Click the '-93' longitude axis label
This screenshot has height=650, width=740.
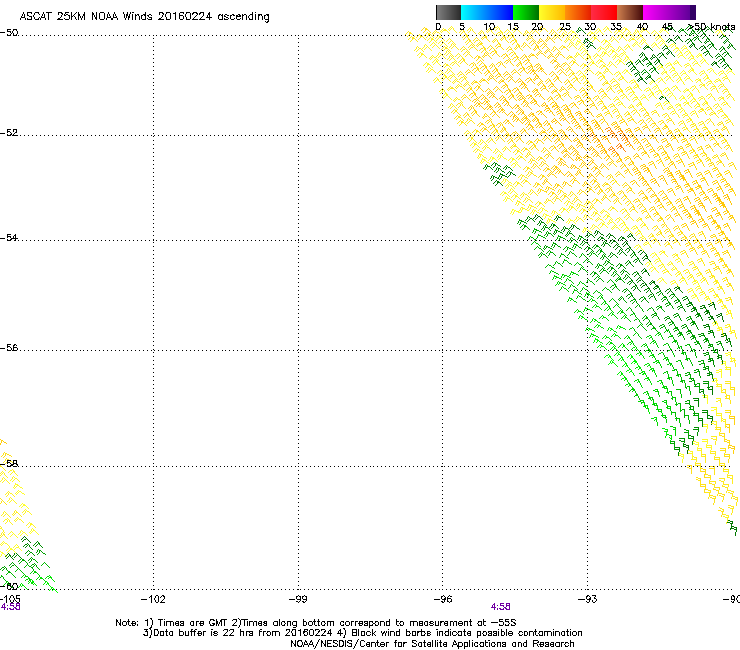coord(588,599)
